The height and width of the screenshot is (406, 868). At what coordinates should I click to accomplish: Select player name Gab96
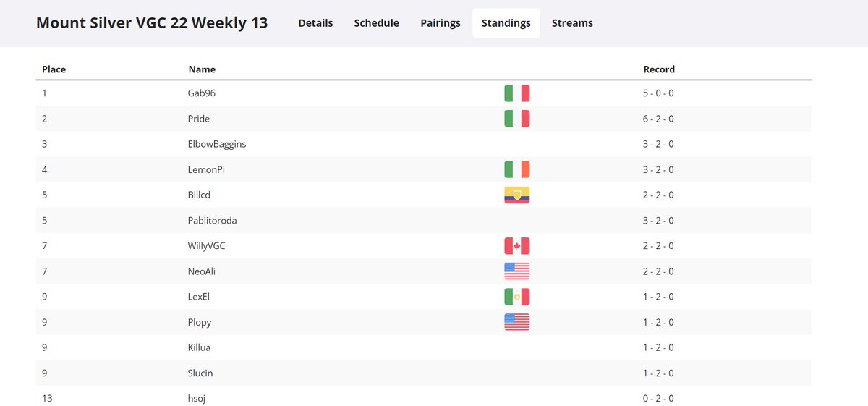[x=202, y=93]
